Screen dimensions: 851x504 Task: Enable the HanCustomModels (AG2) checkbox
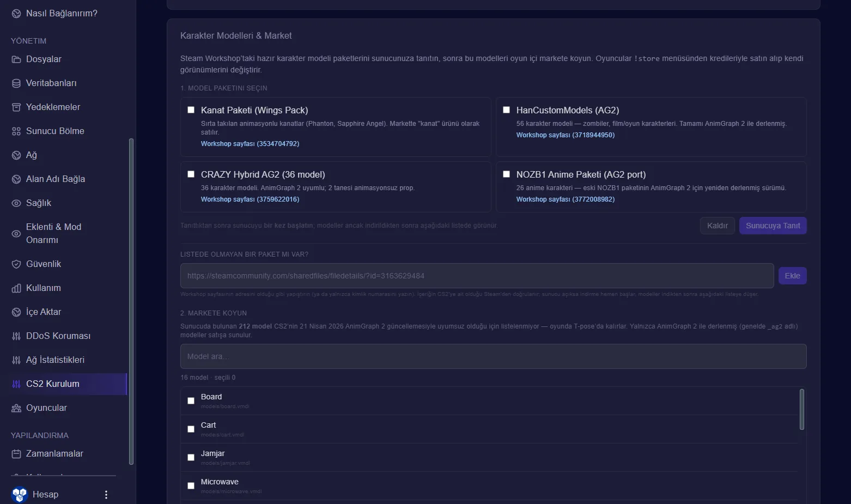pyautogui.click(x=506, y=110)
